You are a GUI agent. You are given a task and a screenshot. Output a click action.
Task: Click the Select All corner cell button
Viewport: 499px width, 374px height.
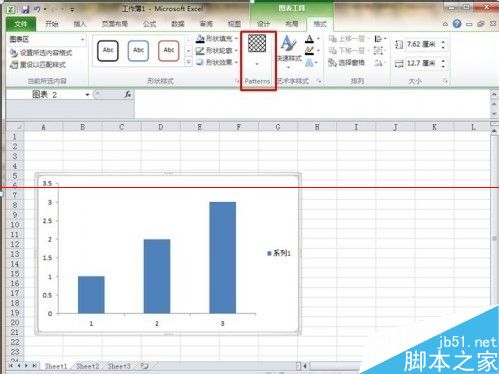coord(15,127)
